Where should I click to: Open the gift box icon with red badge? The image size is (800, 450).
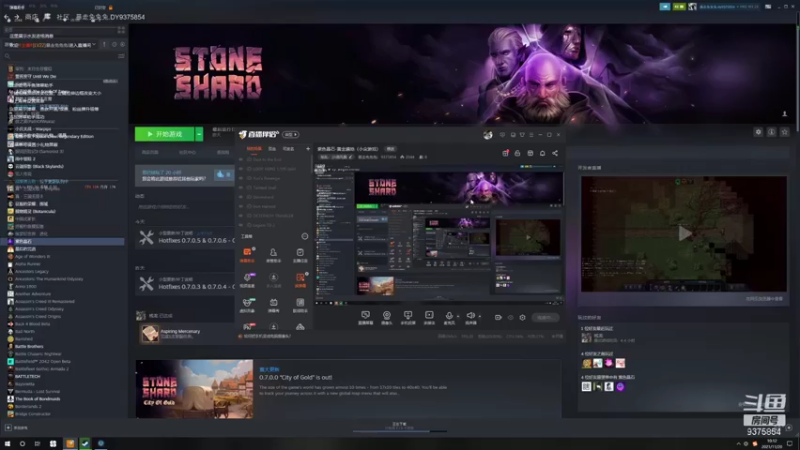tap(505, 153)
